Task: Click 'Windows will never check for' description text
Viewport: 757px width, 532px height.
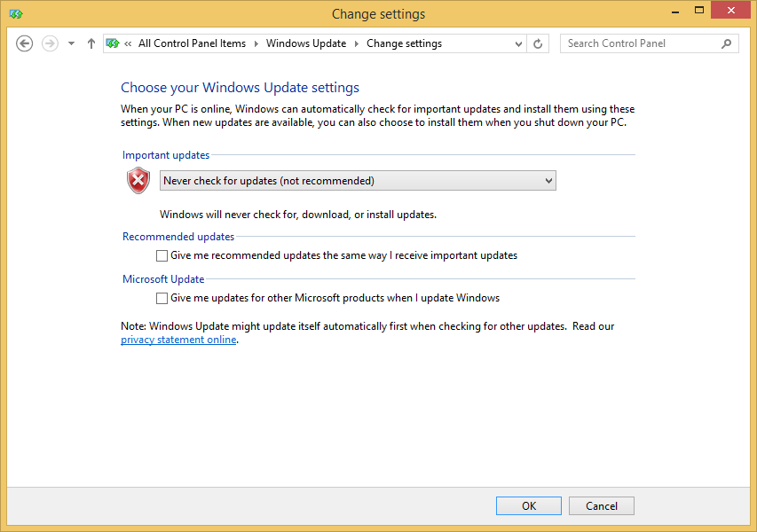Action: [x=298, y=215]
